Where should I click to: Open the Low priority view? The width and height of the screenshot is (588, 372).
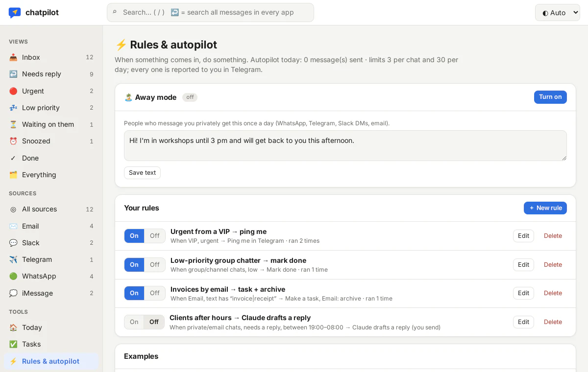point(51,108)
